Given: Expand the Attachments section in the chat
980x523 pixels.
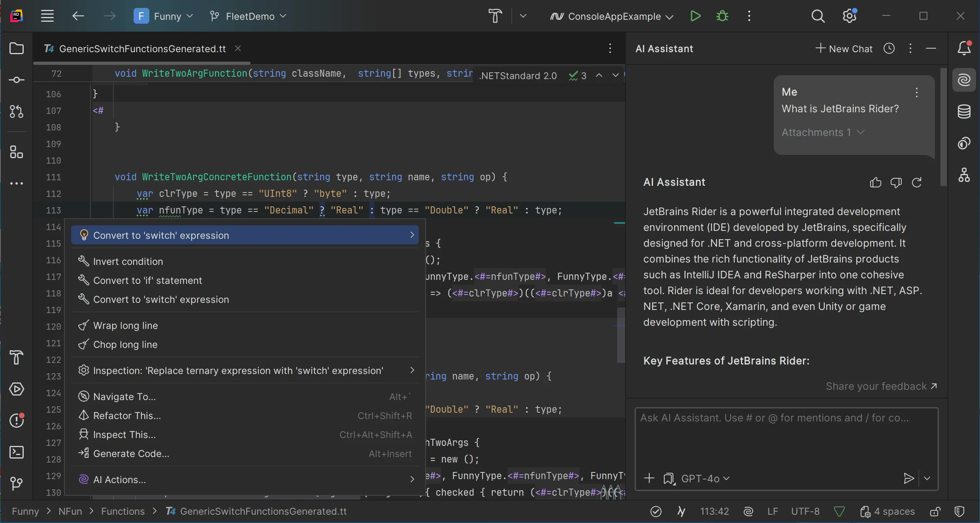Looking at the screenshot, I should coord(823,133).
